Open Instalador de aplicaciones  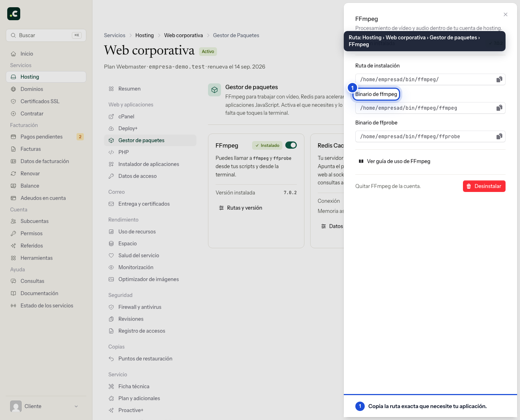point(150,164)
